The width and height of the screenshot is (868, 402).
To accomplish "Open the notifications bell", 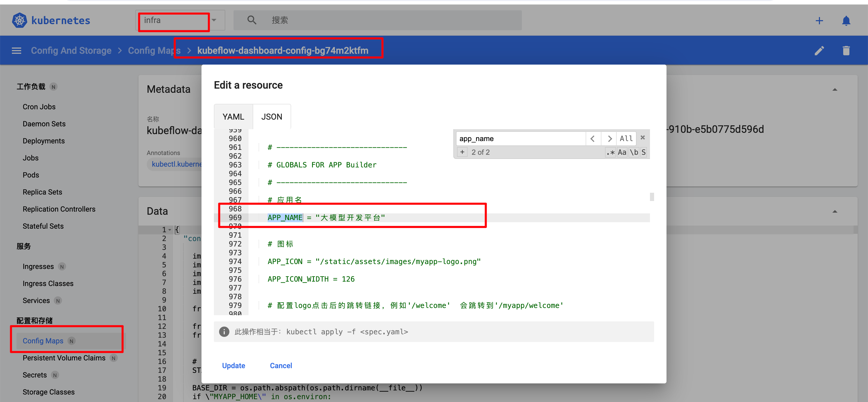I will tap(846, 21).
